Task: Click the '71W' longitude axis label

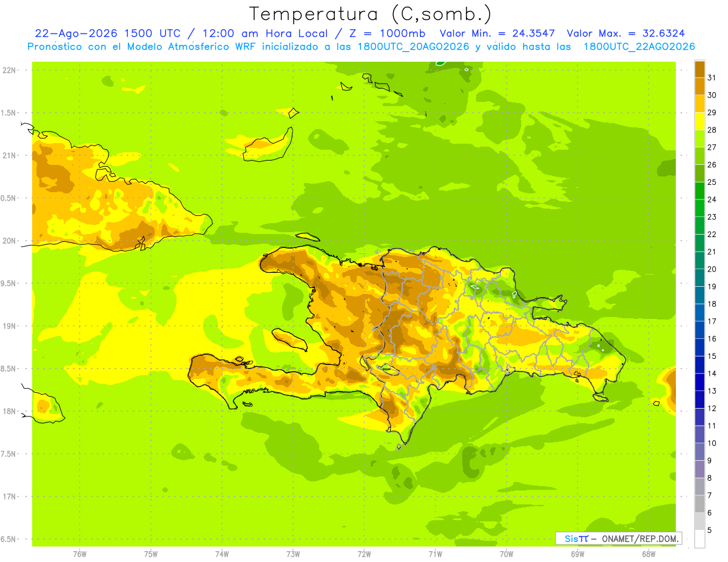Action: pos(435,554)
